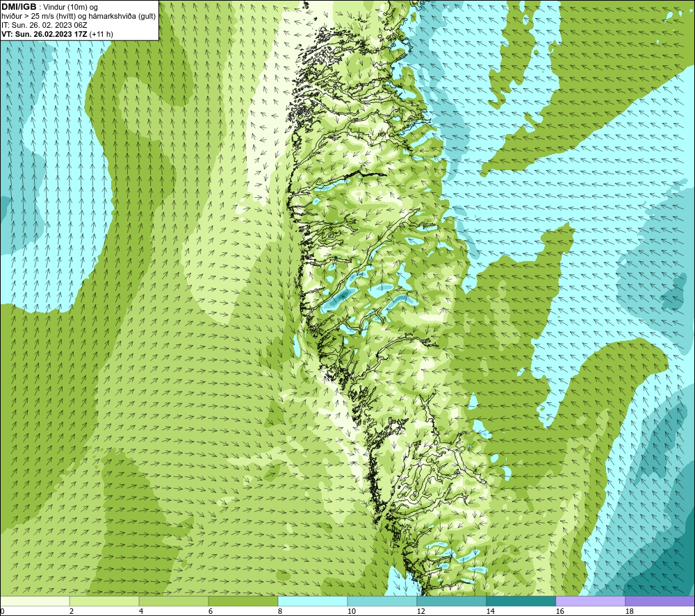Select the 4–6 m/s green swatch

(174, 601)
